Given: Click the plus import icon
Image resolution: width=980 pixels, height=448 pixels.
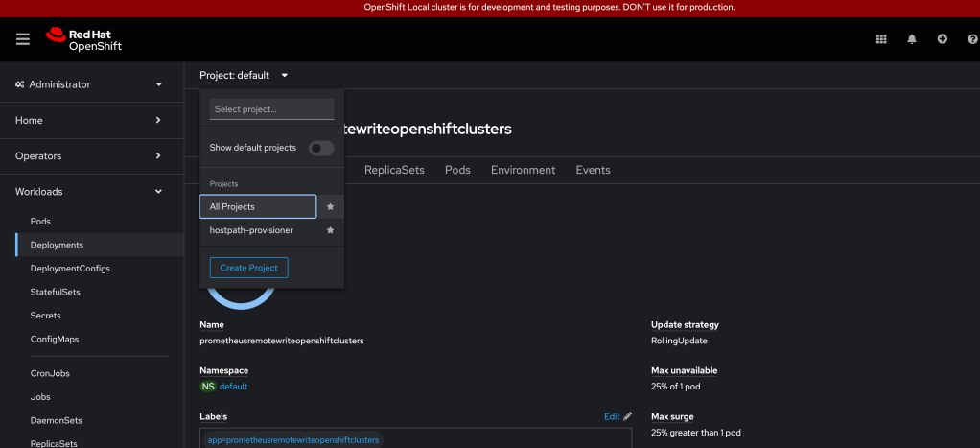Looking at the screenshot, I should pyautogui.click(x=943, y=38).
